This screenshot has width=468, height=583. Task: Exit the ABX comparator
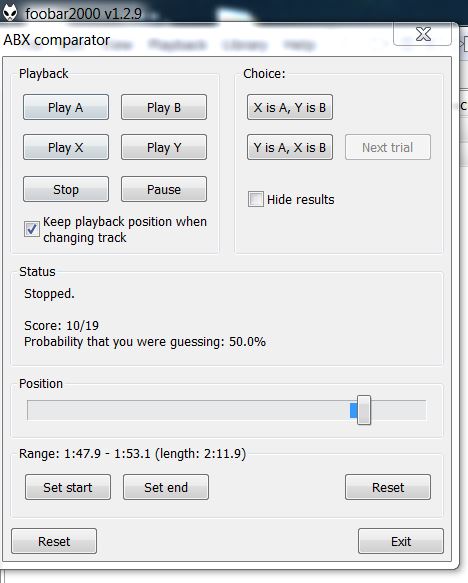pyautogui.click(x=401, y=541)
